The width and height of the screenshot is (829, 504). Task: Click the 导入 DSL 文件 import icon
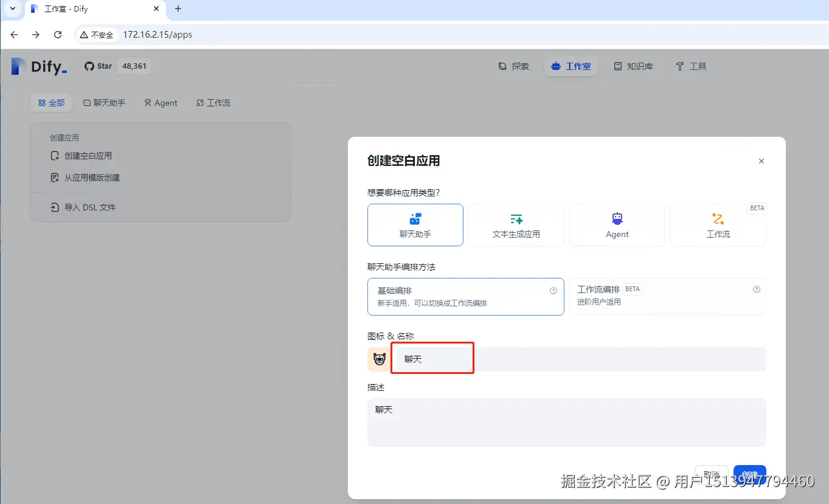coord(55,207)
